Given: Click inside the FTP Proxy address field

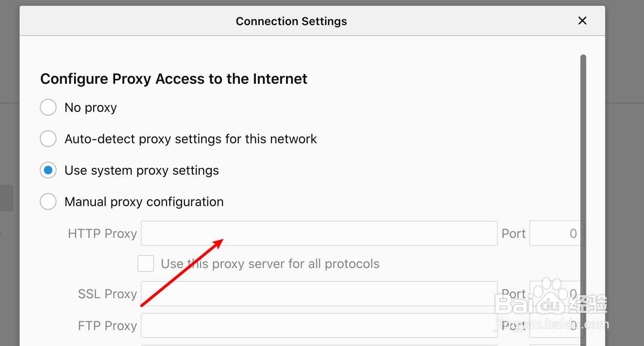Looking at the screenshot, I should tap(319, 325).
